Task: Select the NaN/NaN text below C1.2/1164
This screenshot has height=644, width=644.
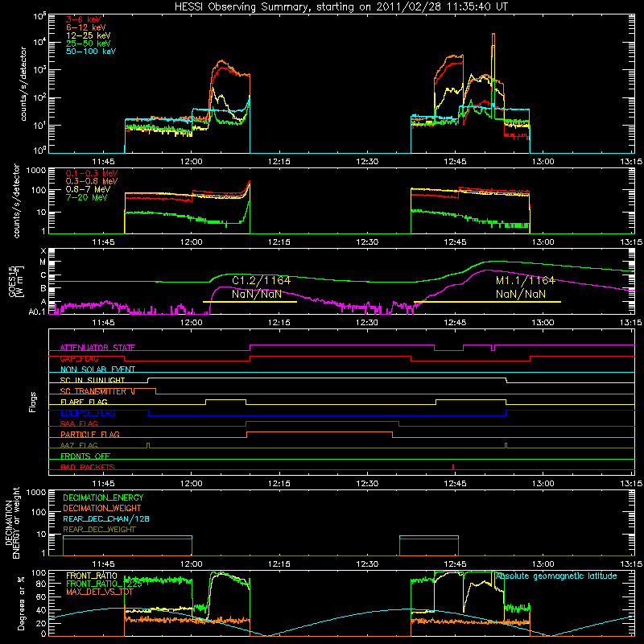Action: pos(257,294)
